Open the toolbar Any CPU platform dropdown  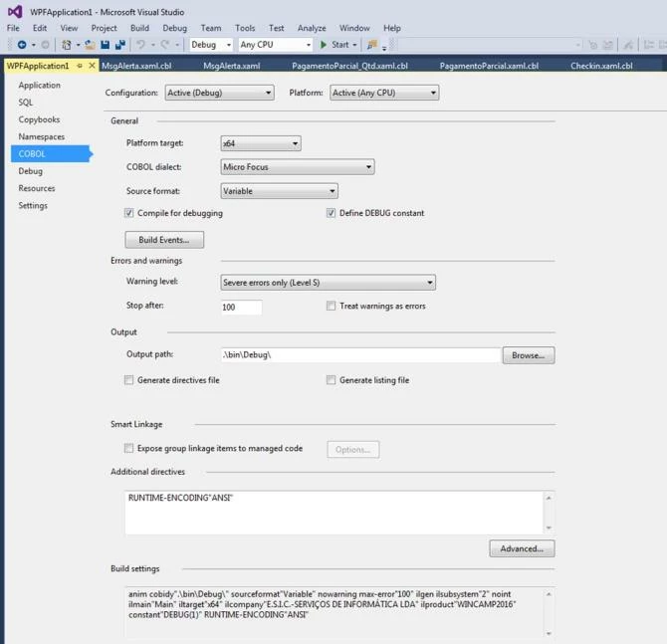[276, 45]
